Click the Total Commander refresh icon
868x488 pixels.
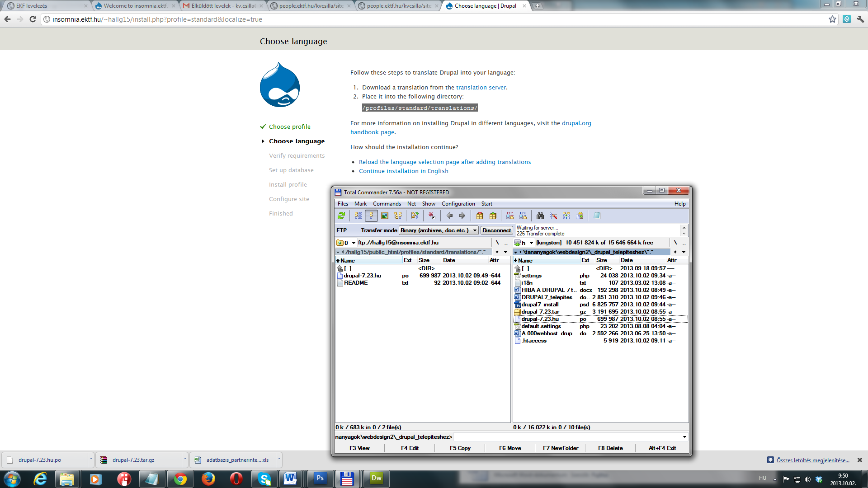[341, 216]
